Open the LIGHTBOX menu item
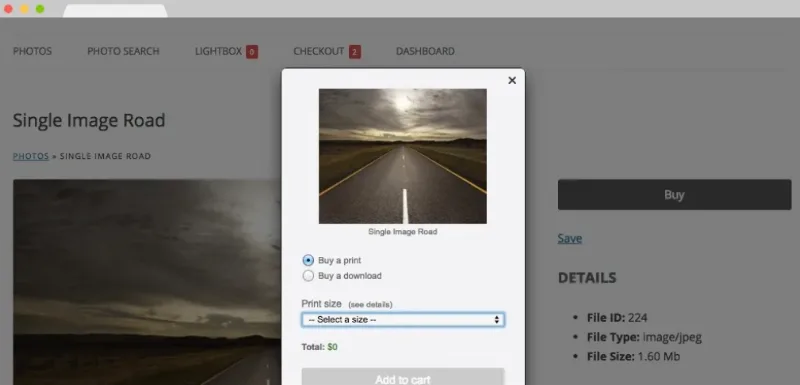This screenshot has height=385, width=800. tap(218, 51)
